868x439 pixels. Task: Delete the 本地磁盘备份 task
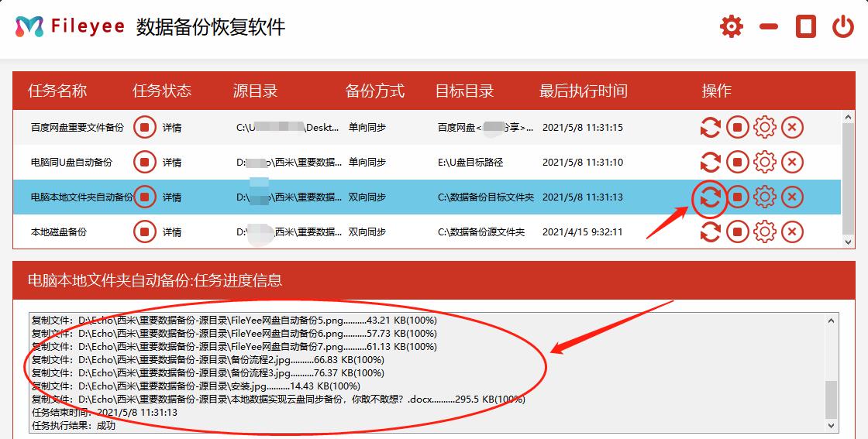[792, 232]
